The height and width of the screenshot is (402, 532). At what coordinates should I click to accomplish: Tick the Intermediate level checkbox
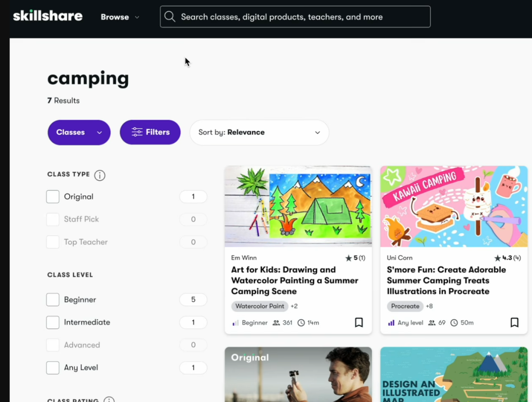coord(53,322)
